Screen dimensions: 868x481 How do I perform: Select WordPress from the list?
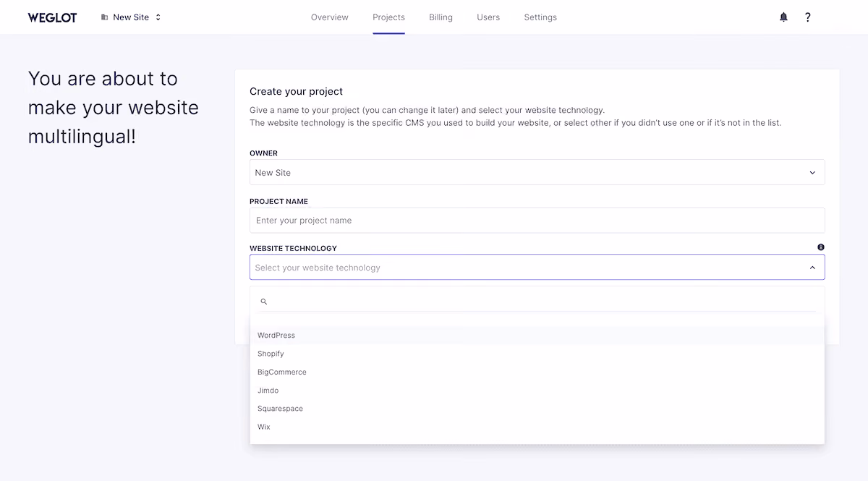coord(537,336)
